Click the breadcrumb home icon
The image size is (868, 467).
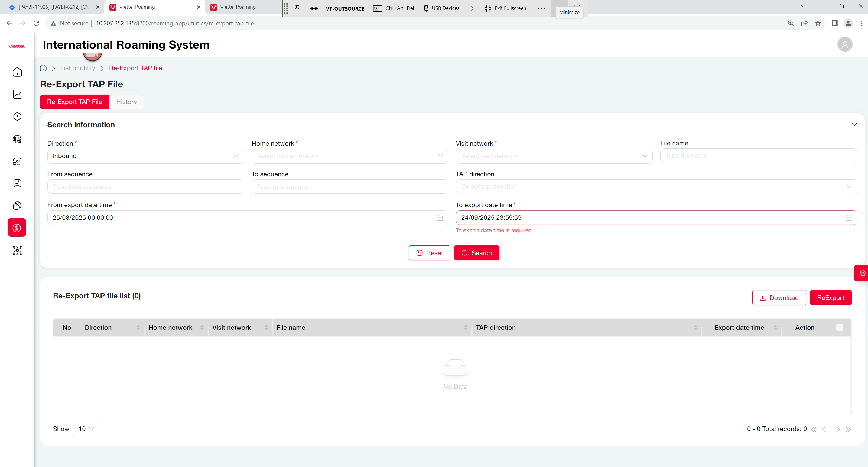tap(43, 68)
